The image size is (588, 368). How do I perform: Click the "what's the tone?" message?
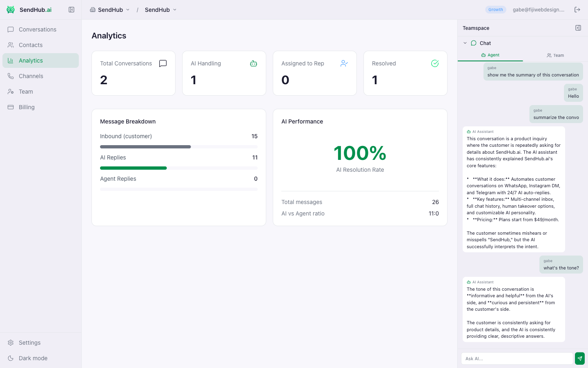(x=561, y=265)
